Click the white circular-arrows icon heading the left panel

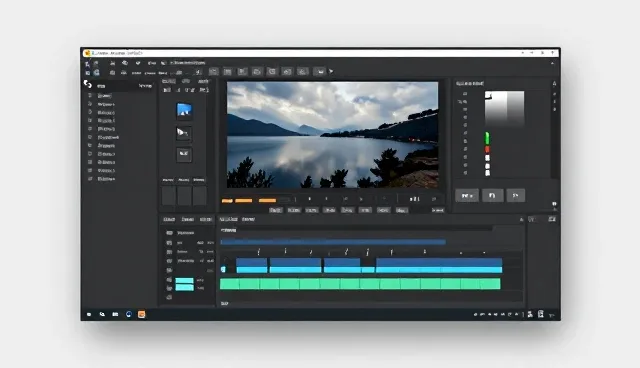click(87, 84)
